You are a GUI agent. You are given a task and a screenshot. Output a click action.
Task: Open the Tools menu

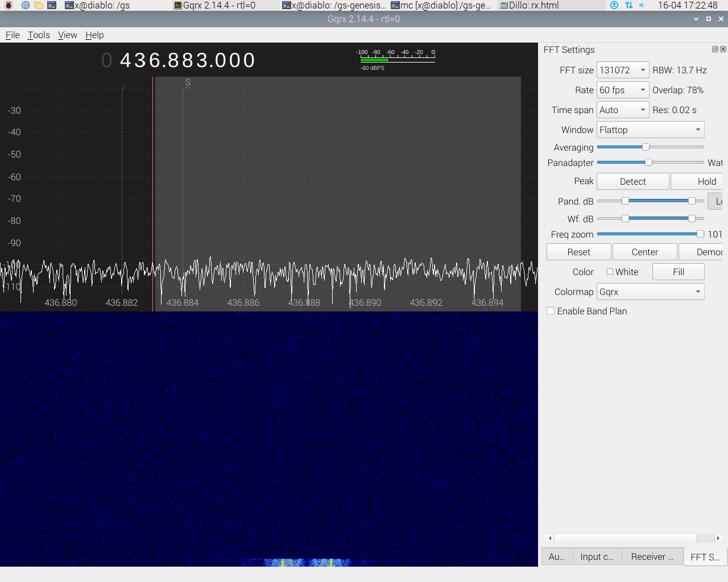[39, 35]
